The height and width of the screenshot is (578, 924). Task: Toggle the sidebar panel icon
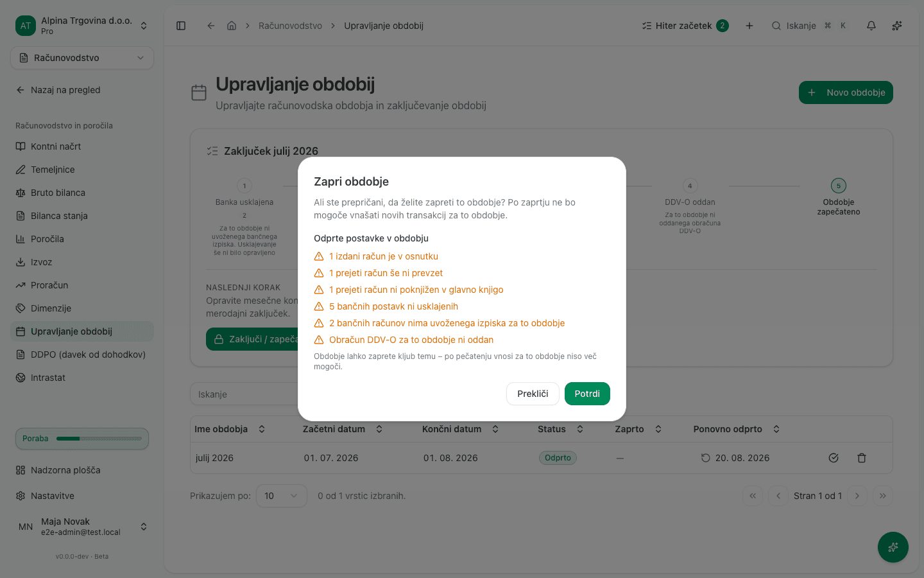click(181, 26)
